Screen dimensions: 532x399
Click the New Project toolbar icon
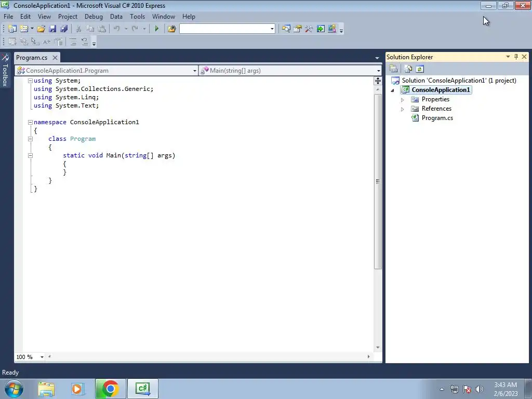(x=12, y=29)
